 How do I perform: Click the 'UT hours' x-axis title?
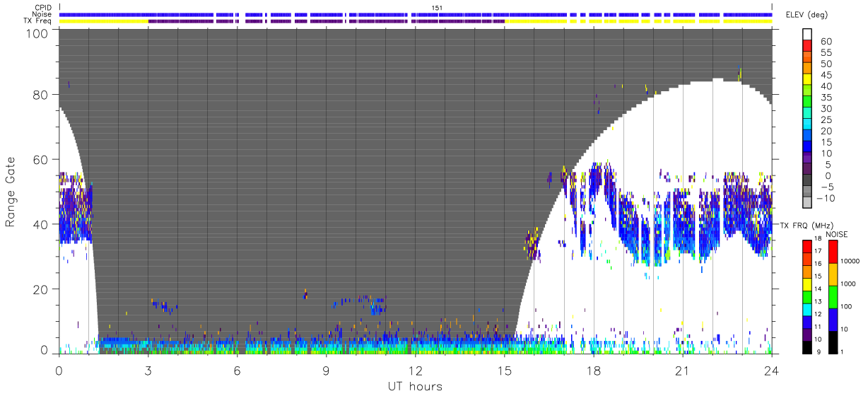(415, 386)
